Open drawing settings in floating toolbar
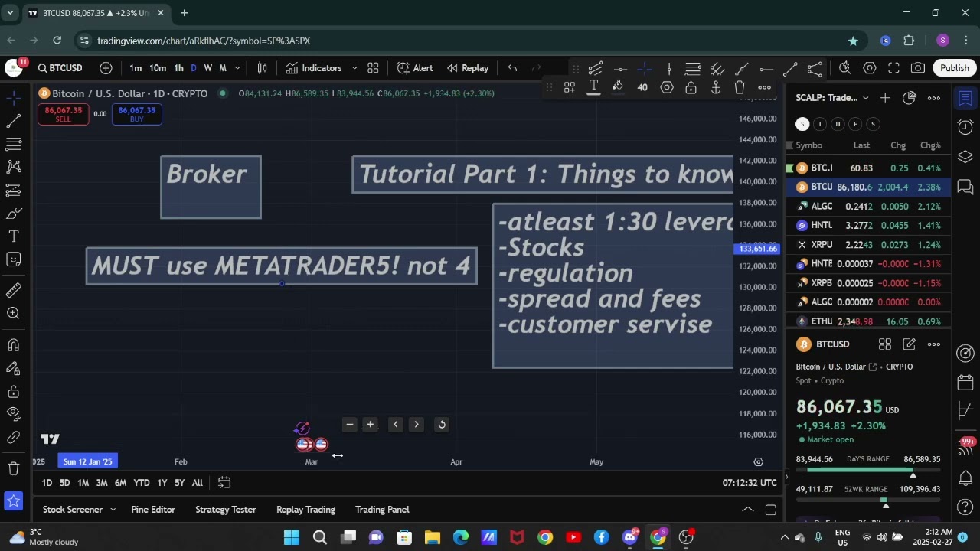 point(667,87)
